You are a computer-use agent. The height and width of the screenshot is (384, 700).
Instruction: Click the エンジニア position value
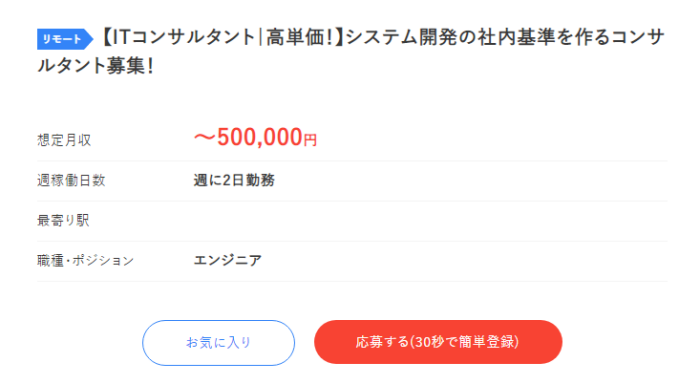point(228,260)
